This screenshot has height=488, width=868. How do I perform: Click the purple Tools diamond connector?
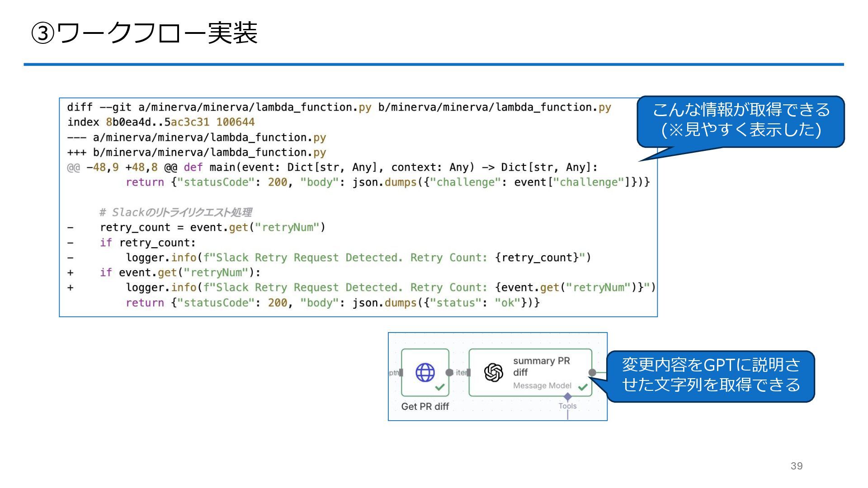[568, 396]
